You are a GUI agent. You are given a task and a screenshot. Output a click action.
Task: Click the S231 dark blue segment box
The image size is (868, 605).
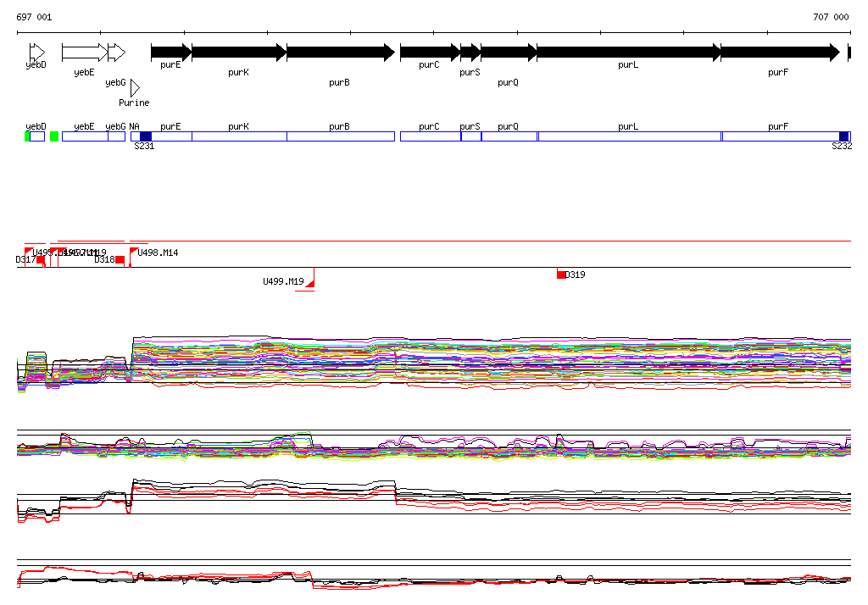pyautogui.click(x=146, y=136)
